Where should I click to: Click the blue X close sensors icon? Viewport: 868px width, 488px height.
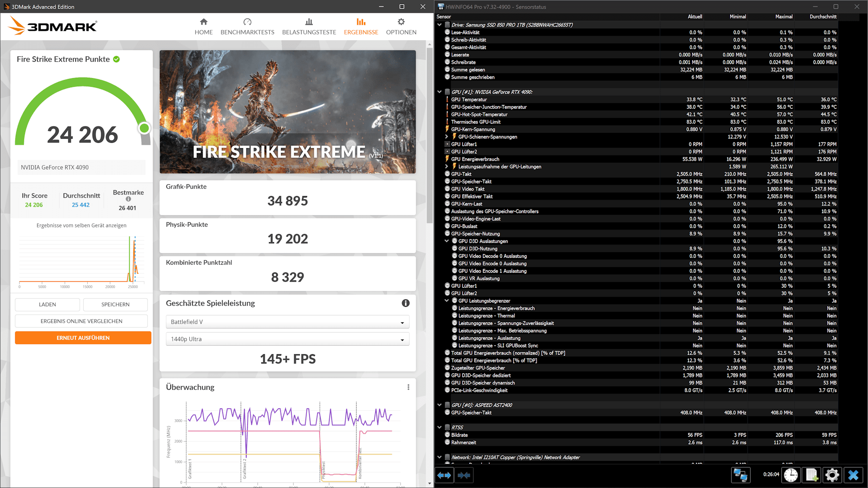pos(853,475)
